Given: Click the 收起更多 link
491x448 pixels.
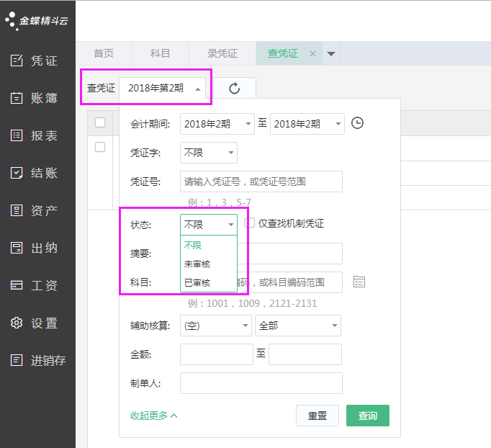Looking at the screenshot, I should coord(153,416).
